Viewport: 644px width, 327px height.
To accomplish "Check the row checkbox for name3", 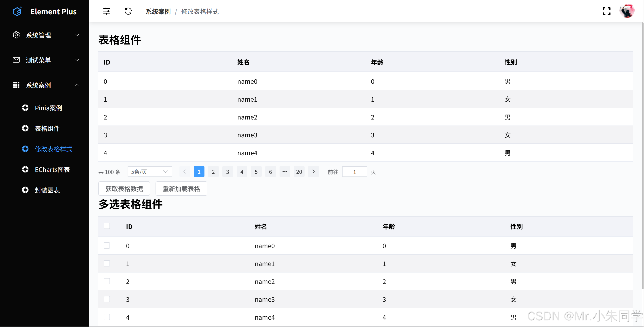I will 107,299.
